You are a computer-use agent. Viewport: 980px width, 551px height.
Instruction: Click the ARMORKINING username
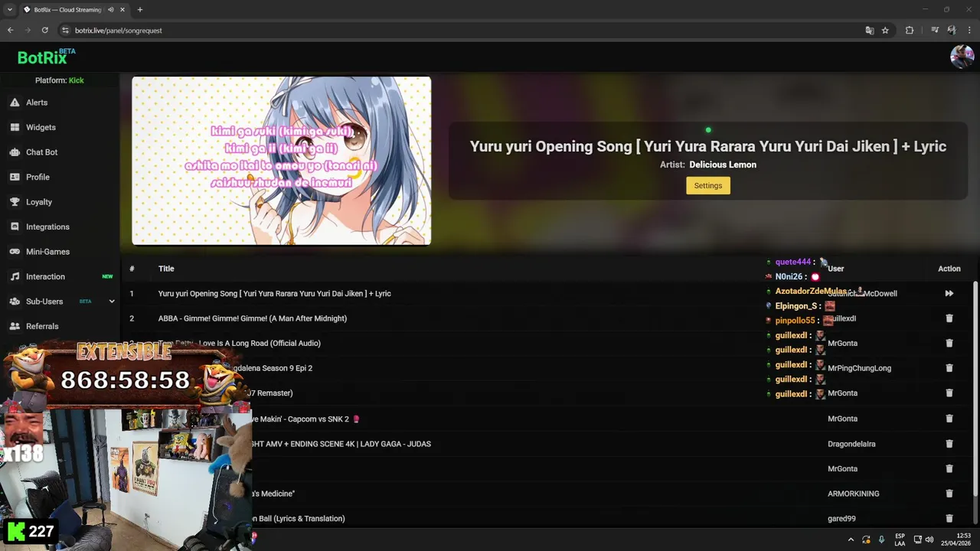pos(853,494)
